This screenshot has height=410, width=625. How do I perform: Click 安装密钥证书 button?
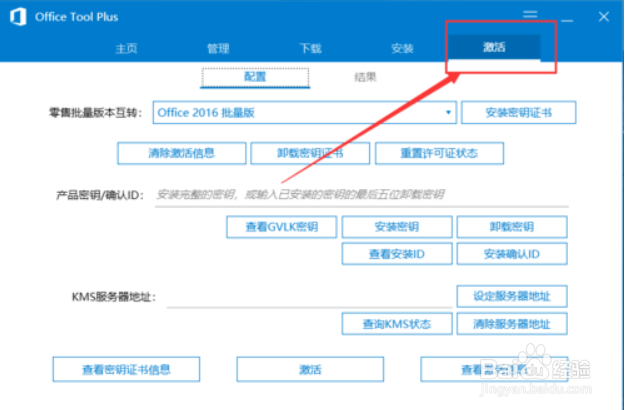pos(519,112)
